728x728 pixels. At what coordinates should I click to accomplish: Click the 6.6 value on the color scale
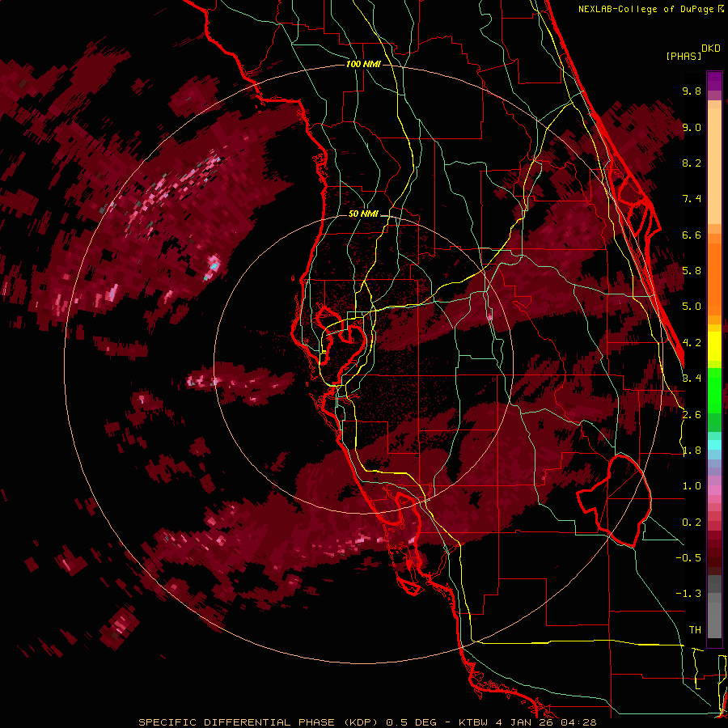tap(692, 235)
